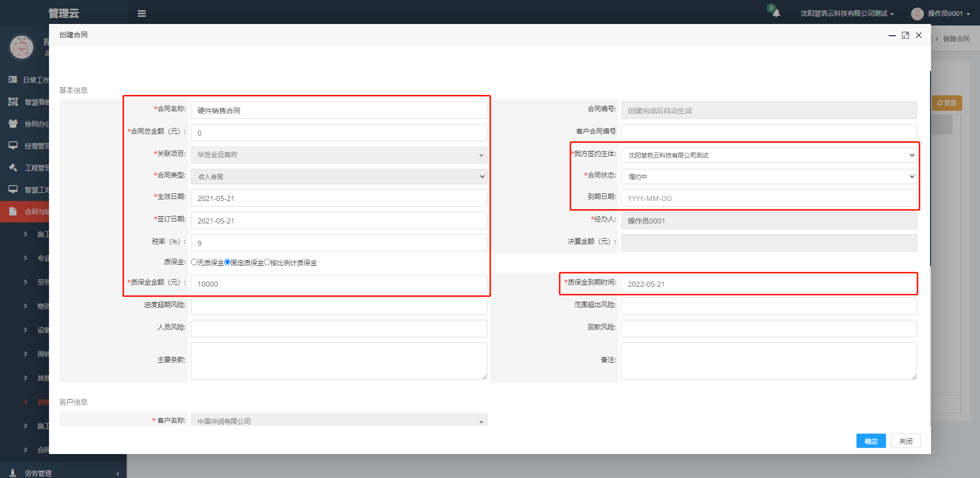Screen dimensions: 980x478
Task: Collapse the 劳务管理 sidebar arrow
Action: coord(118,473)
